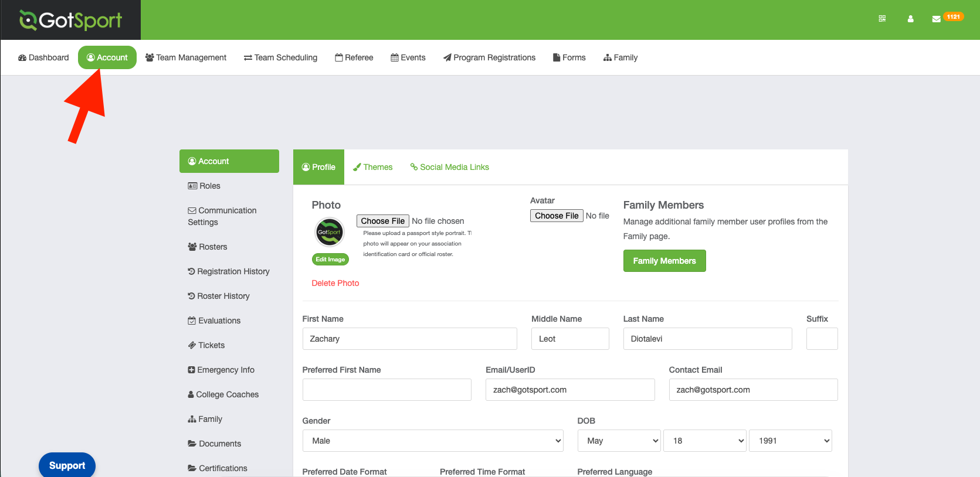The width and height of the screenshot is (980, 477).
Task: Go to Program Registrations page
Action: click(x=489, y=57)
